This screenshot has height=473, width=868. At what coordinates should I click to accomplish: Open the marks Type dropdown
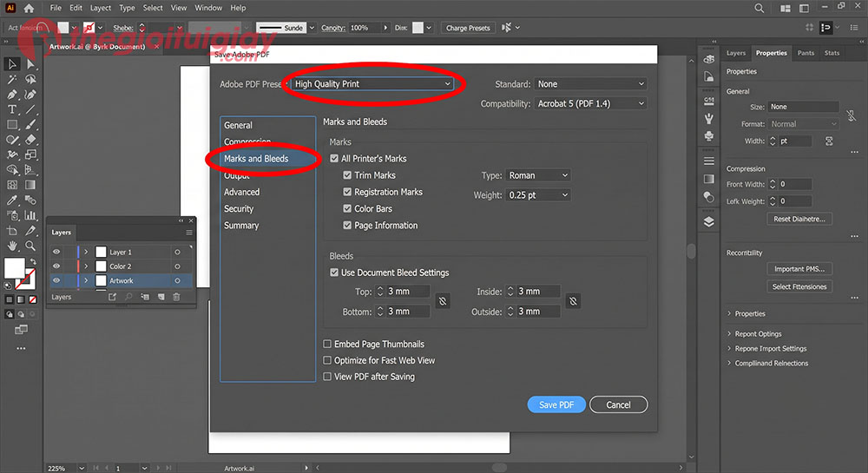click(x=537, y=175)
